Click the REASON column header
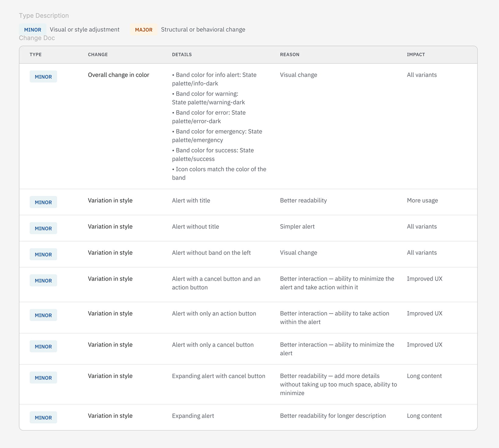Image resolution: width=499 pixels, height=448 pixels. pos(290,54)
